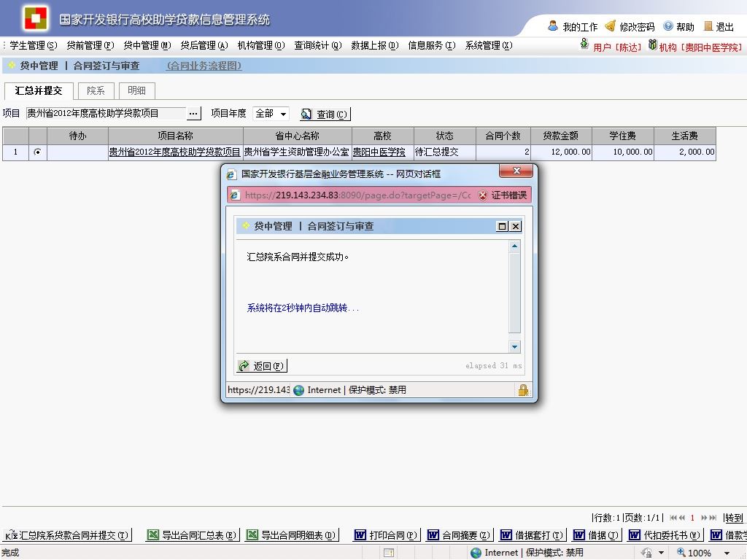Click the 12,000.00 loan amount cell

561,152
